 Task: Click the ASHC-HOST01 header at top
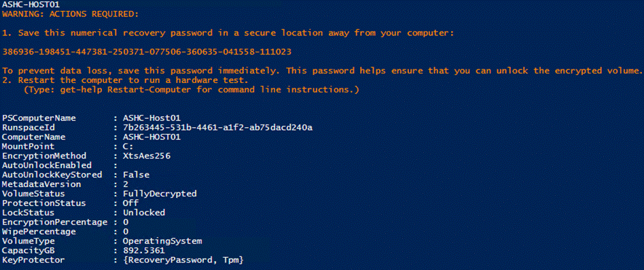pyautogui.click(x=30, y=5)
